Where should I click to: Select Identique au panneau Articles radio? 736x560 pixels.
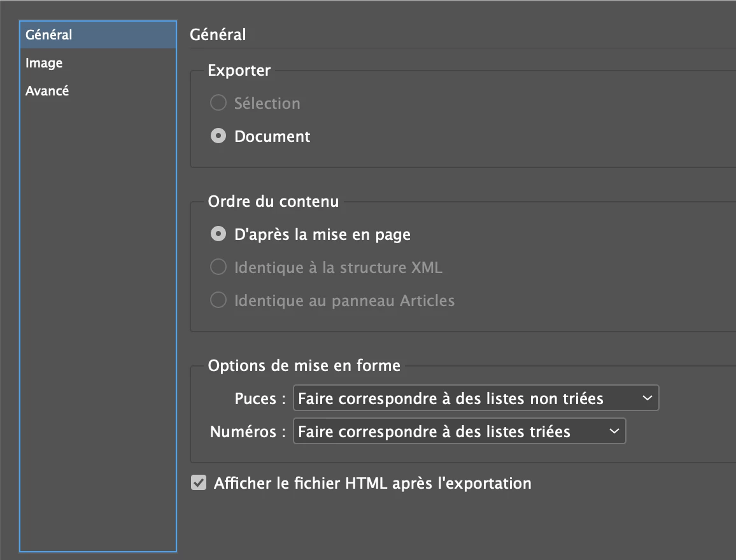click(x=218, y=300)
